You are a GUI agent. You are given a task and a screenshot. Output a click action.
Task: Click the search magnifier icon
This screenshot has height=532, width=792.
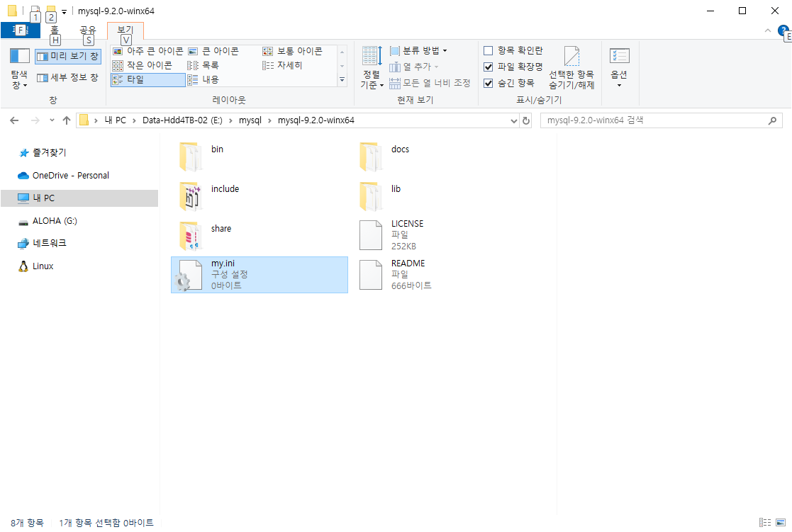tap(772, 120)
